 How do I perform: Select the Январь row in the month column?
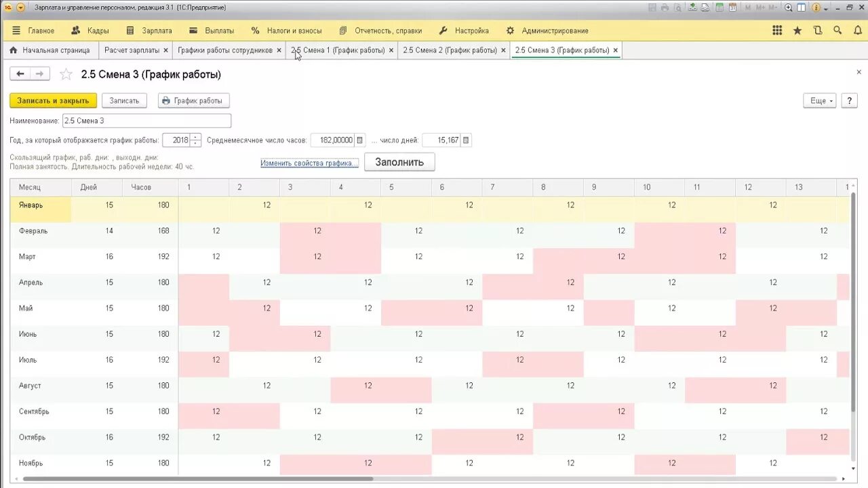[x=41, y=209]
